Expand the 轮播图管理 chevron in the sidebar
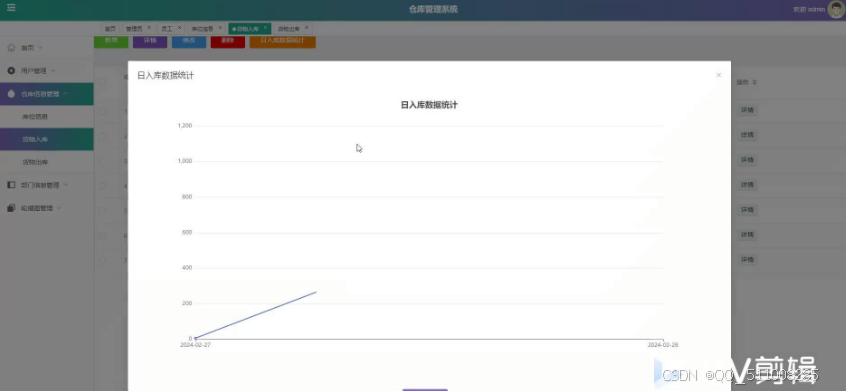Screen dimensions: 846x391 [59, 208]
